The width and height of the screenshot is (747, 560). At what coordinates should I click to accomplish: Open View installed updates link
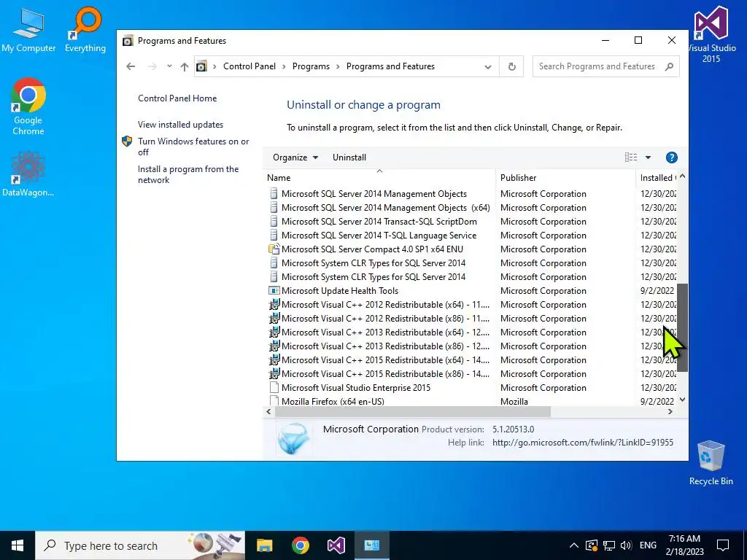pyautogui.click(x=181, y=124)
